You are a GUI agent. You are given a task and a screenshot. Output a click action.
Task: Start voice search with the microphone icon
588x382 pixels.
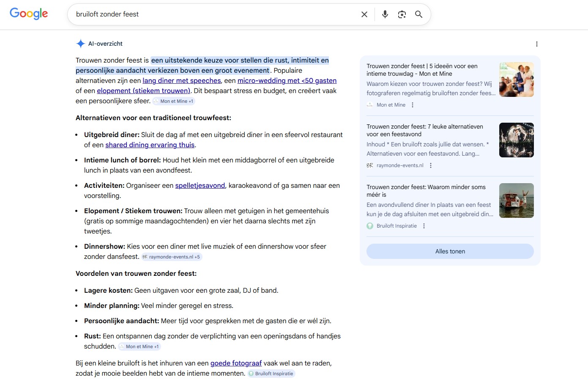(385, 14)
